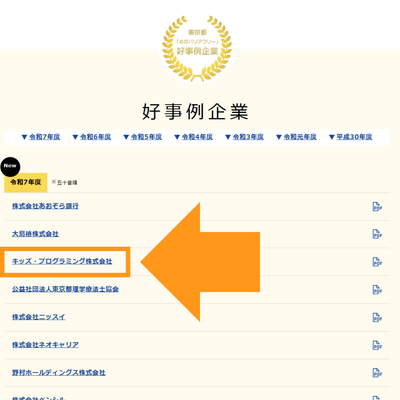Click the gold laurel 好事例企業 emblem
Screen dimensions: 400x400
click(197, 48)
